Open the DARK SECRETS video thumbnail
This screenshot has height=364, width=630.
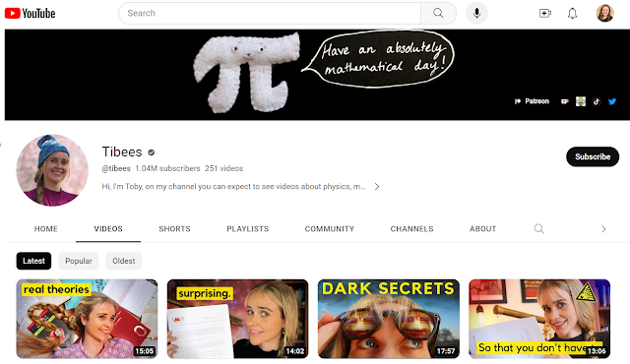pyautogui.click(x=389, y=319)
